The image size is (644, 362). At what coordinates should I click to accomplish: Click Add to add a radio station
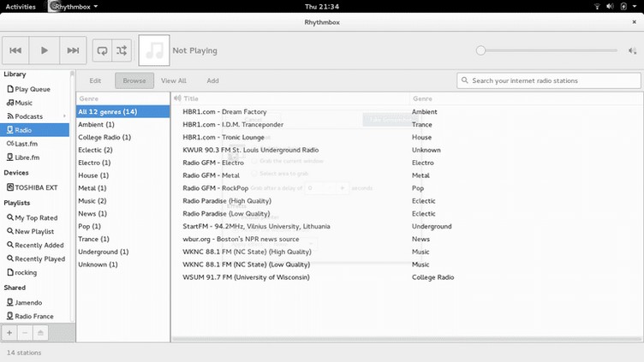tap(212, 80)
